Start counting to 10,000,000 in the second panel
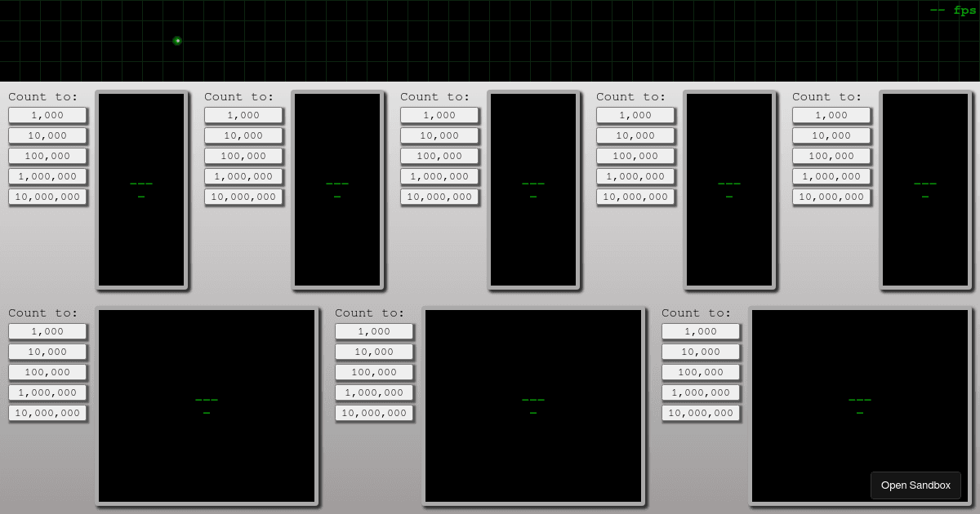The image size is (980, 514). [243, 197]
